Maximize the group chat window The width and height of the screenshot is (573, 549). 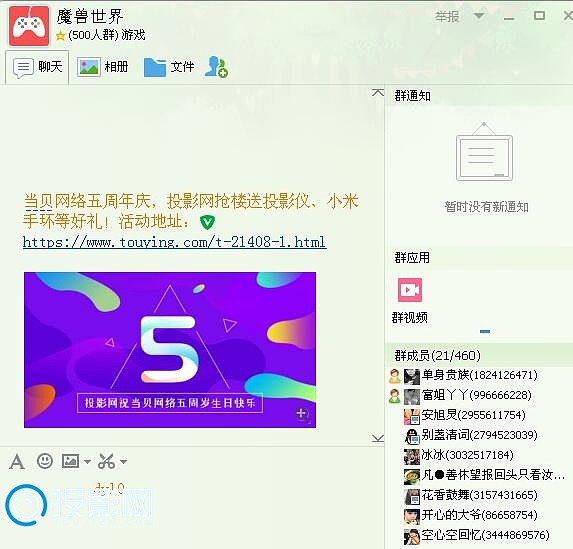[539, 16]
